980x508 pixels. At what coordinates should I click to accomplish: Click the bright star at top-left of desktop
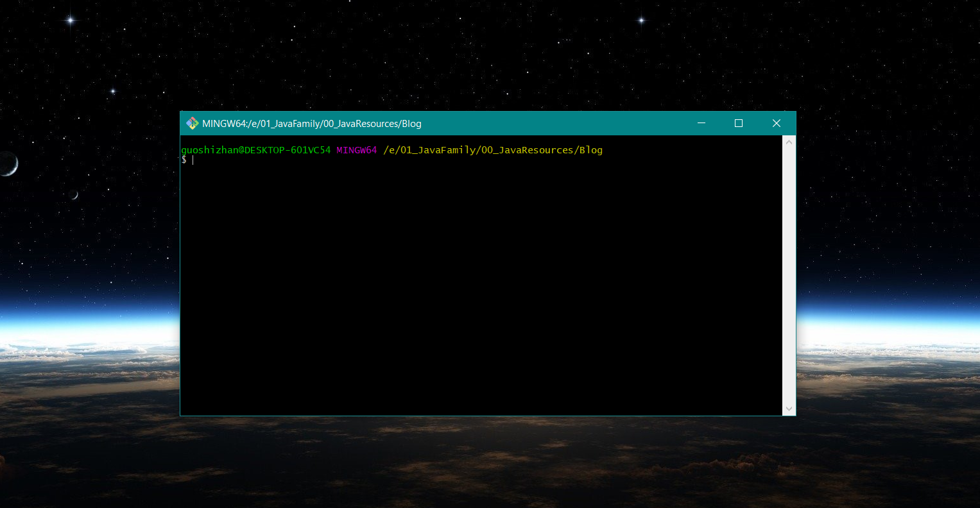71,21
